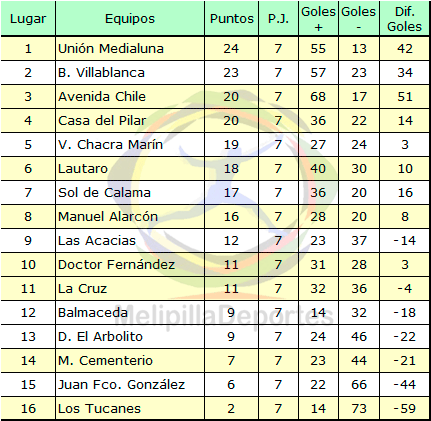This screenshot has height=421, width=431.
Task: Click Manuel Alarcón in the standings
Action: click(108, 217)
